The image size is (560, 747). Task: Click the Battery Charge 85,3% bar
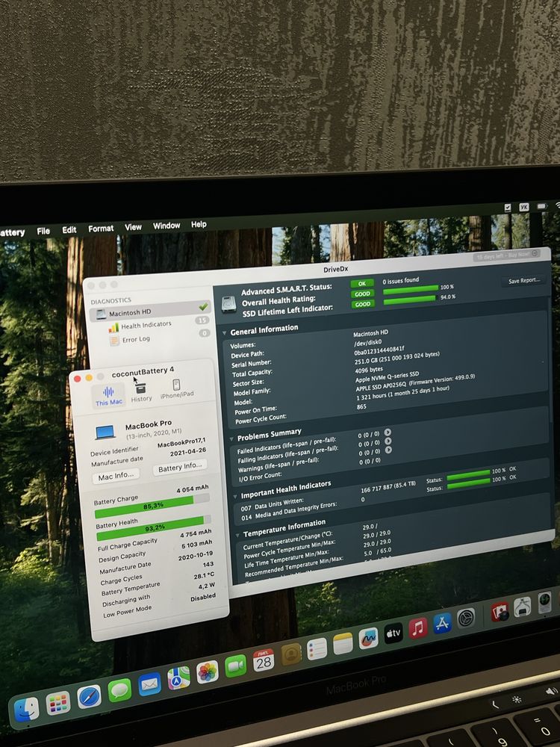coord(152,506)
